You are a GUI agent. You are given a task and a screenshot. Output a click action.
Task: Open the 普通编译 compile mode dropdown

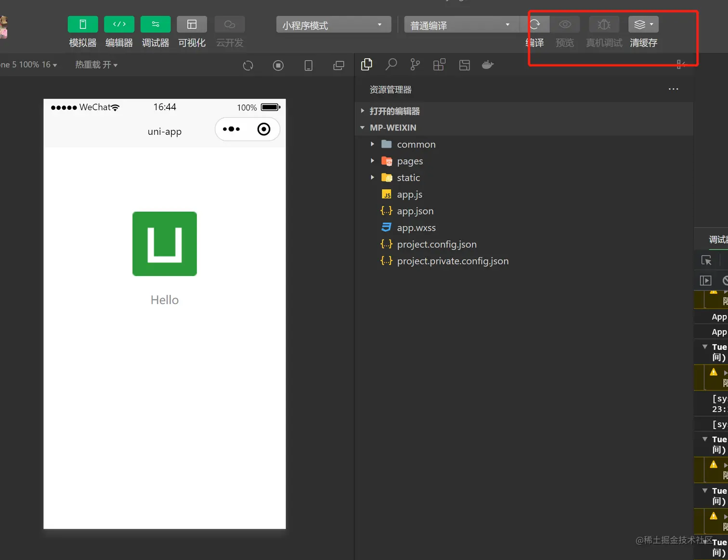tap(461, 25)
